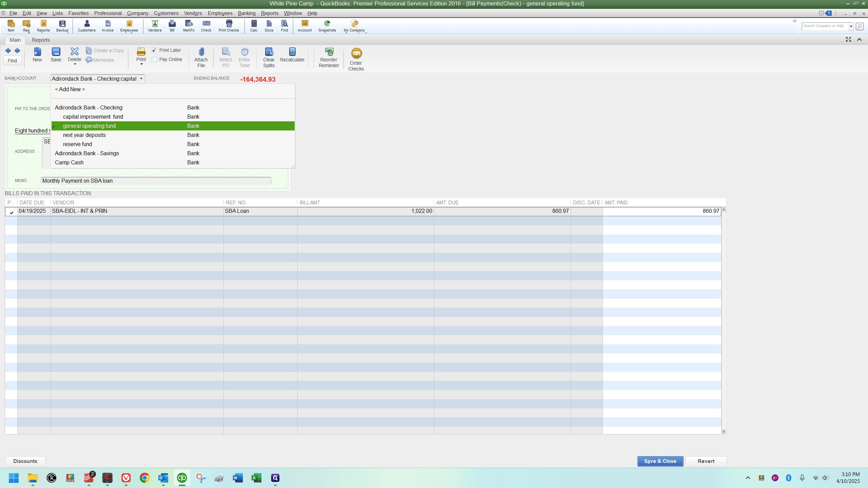Open the Delete dropdown menu
This screenshot has height=488, width=868.
(75, 64)
